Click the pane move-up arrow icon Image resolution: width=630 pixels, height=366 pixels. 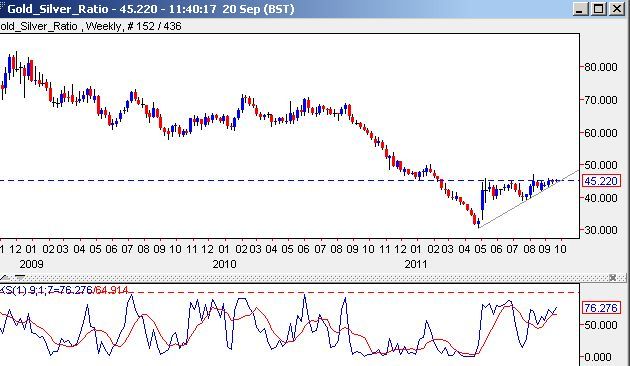pyautogui.click(x=6, y=278)
